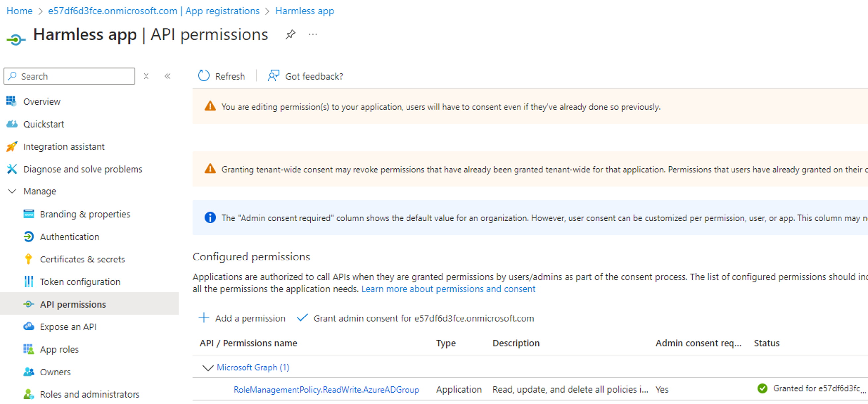Select Expose an API in the sidebar
Image resolution: width=868 pixels, height=404 pixels.
pos(68,327)
